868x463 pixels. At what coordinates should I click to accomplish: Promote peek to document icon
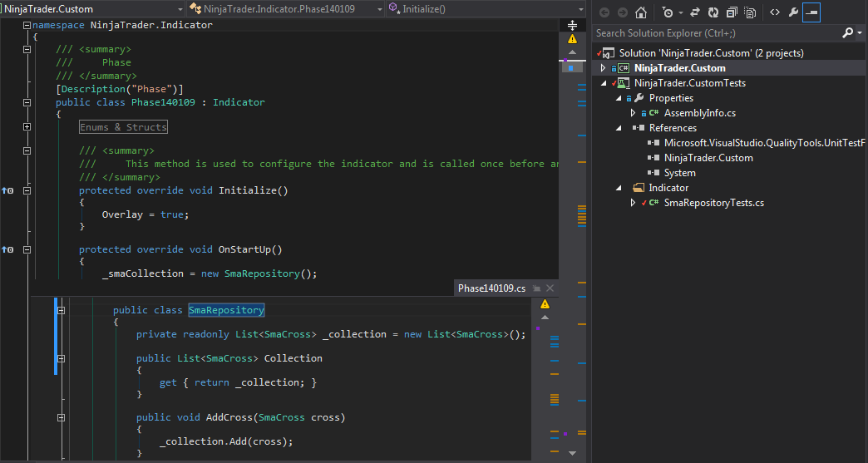[x=536, y=288]
